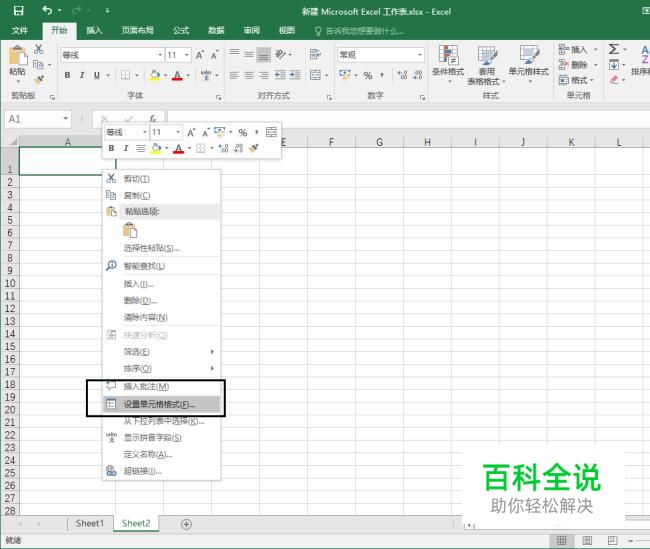Viewport: 650px width, 549px height.
Task: Toggle Bold in the mini toolbar
Action: tap(111, 148)
